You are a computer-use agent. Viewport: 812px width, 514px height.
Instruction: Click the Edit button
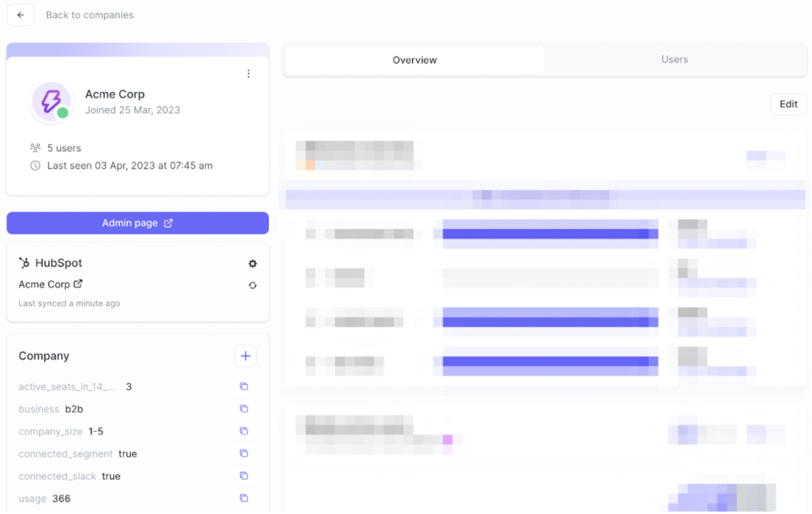[788, 104]
